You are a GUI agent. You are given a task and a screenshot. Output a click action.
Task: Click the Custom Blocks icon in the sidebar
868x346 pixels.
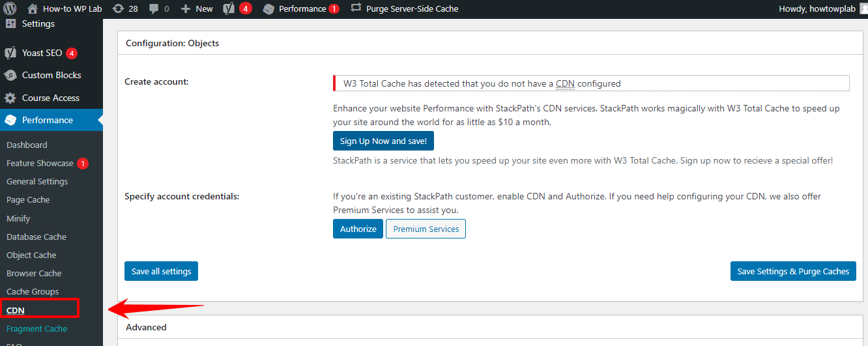point(10,75)
